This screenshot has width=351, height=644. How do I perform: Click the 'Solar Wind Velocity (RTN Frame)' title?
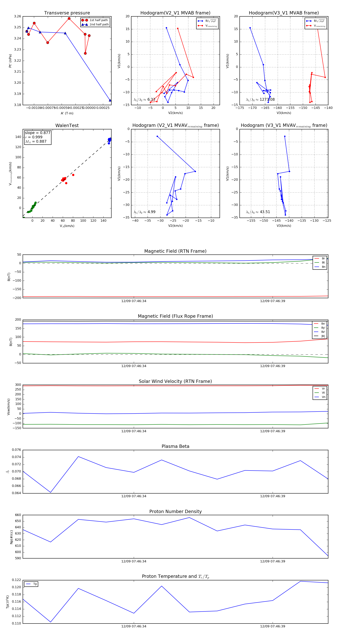tap(175, 382)
